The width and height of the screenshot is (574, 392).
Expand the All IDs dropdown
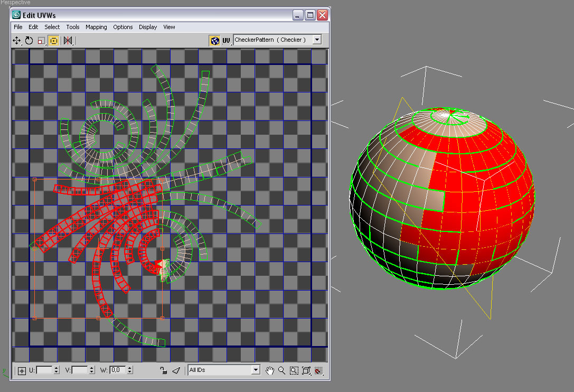pos(256,370)
